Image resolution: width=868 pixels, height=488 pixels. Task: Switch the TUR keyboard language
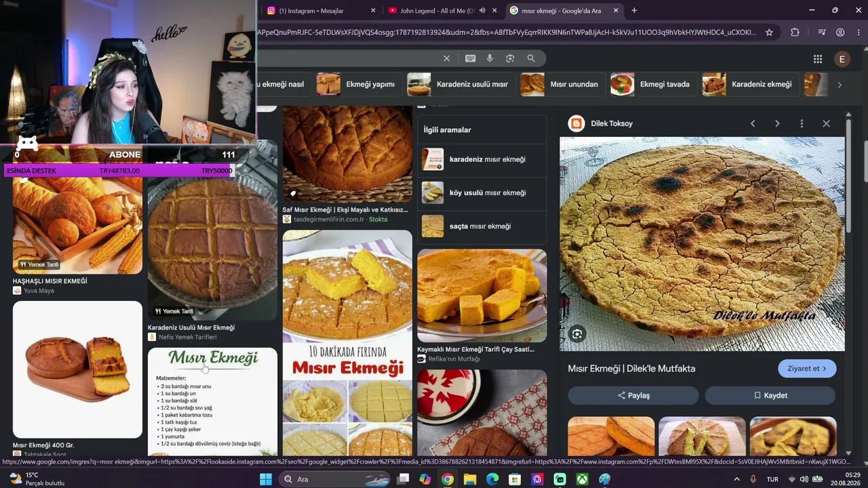tap(772, 479)
